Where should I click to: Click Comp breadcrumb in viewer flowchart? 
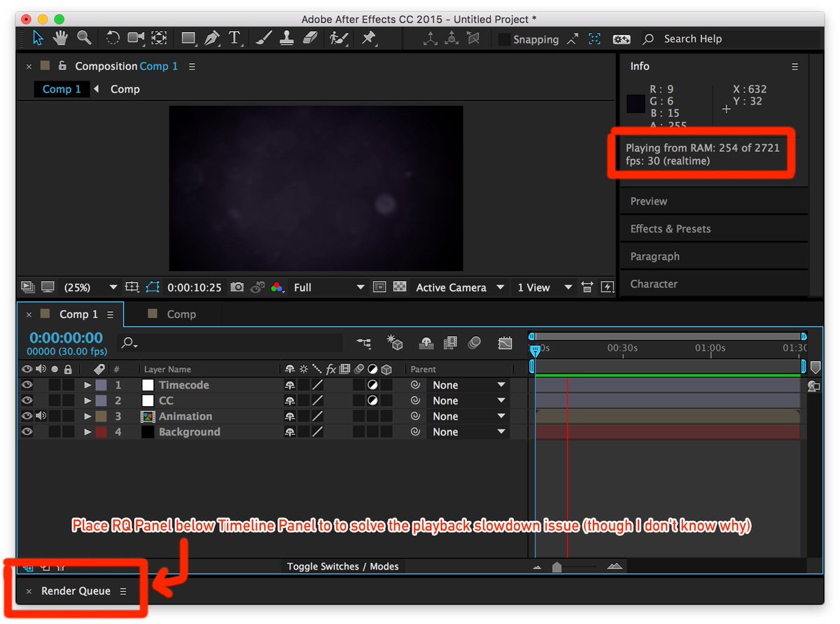(125, 89)
